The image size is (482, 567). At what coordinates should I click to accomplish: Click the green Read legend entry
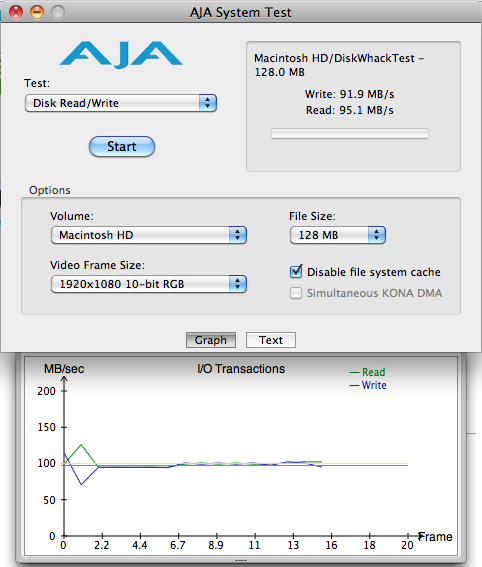point(367,372)
